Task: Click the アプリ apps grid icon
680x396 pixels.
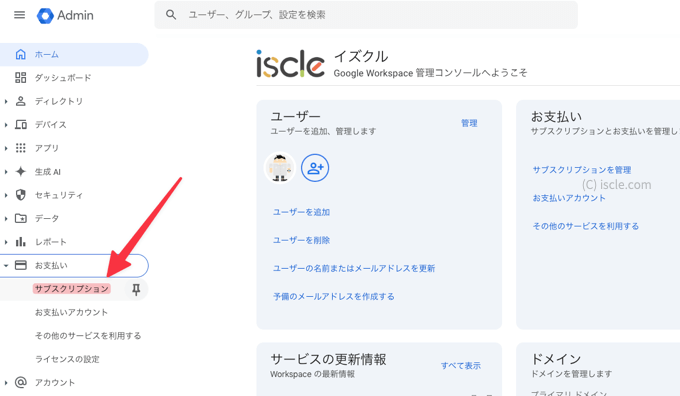Action: (x=20, y=148)
